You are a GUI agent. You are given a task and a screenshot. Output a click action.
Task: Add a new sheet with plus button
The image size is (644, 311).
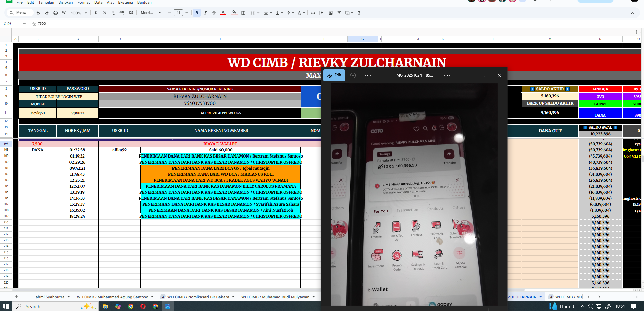(x=17, y=297)
